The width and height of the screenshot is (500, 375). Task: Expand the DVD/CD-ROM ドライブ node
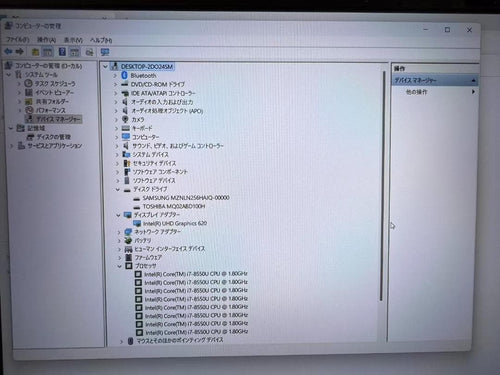(x=115, y=85)
